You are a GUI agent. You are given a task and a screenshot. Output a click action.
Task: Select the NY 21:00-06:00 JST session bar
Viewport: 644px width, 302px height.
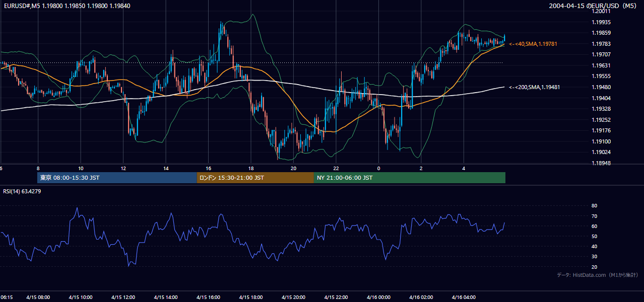[x=410, y=178]
